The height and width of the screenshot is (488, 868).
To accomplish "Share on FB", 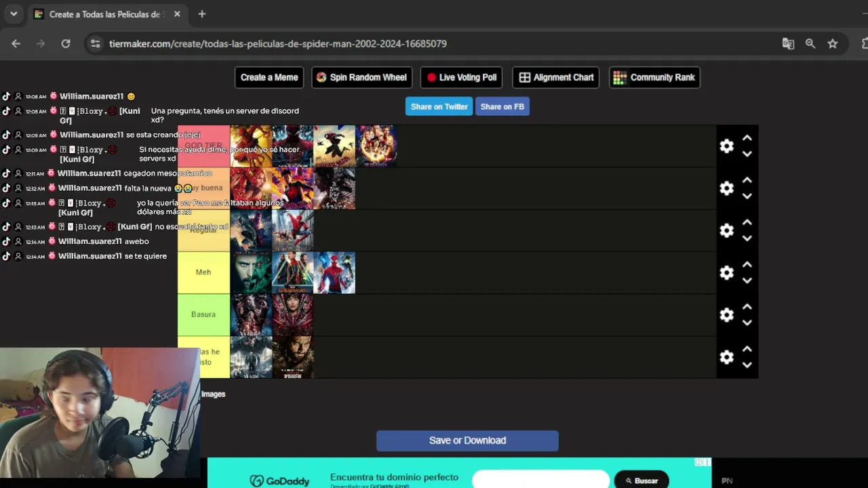I will click(502, 106).
